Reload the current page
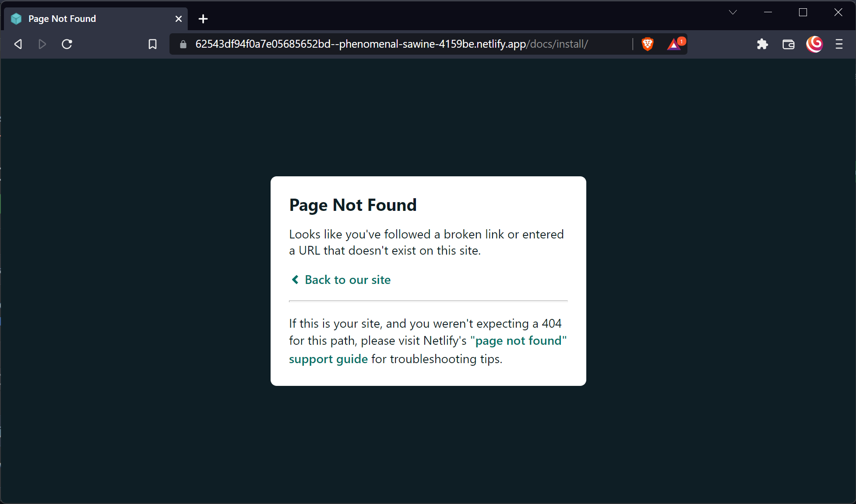Screen dimensions: 856x504 67,44
